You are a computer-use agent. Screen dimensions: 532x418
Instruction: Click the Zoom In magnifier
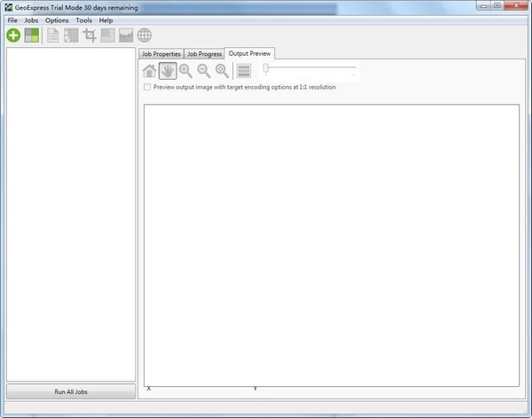point(185,71)
